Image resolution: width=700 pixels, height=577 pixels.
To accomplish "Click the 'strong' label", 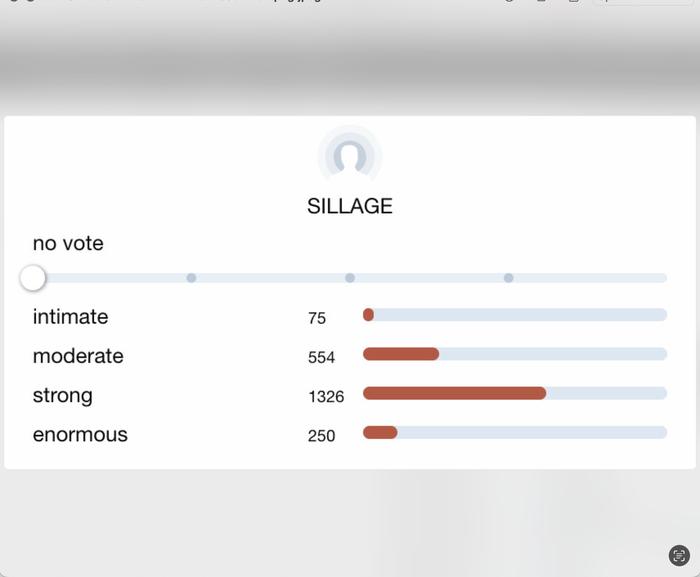I will point(62,395).
